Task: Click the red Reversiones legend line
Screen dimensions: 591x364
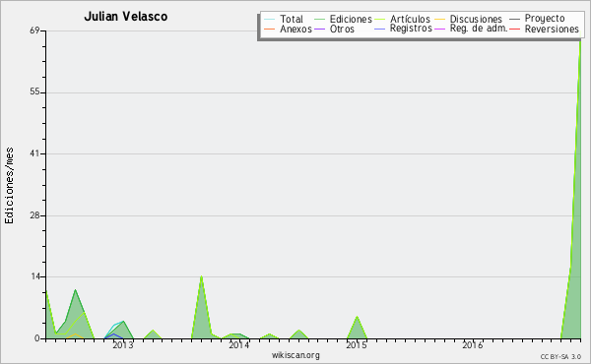Action: pyautogui.click(x=514, y=29)
